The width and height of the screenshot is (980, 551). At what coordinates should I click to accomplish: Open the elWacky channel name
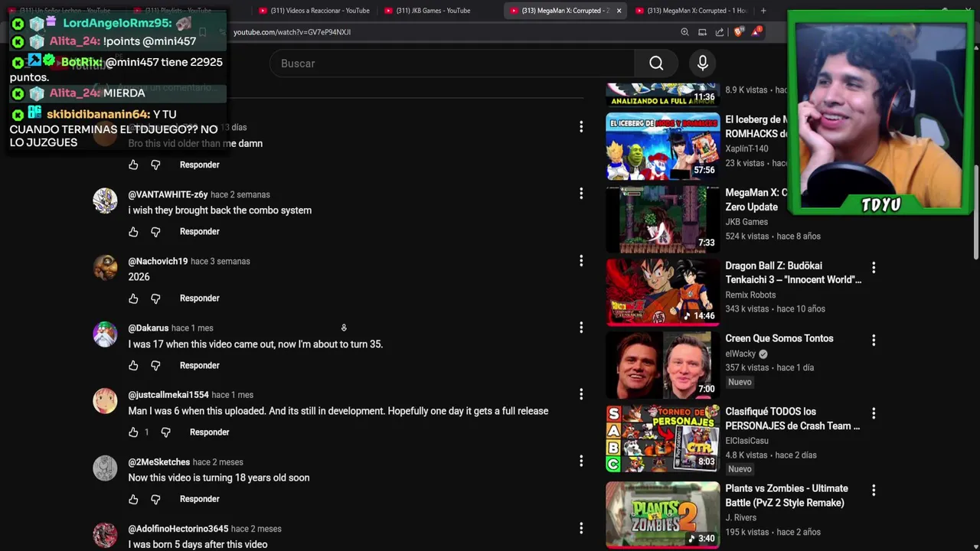click(740, 354)
